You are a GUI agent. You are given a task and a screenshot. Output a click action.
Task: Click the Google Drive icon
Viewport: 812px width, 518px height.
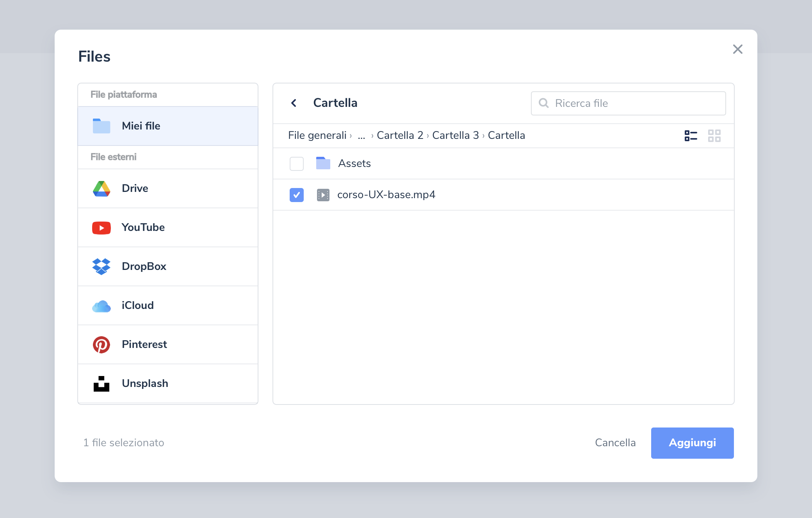(x=101, y=189)
